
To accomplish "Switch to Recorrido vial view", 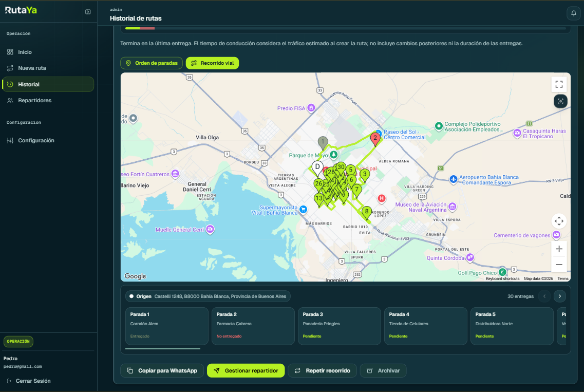I will 212,63.
